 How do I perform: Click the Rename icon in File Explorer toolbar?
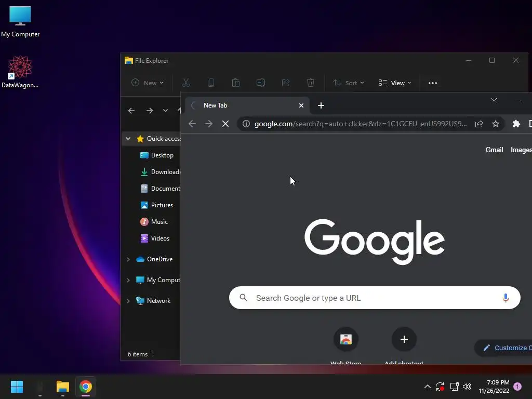point(261,83)
